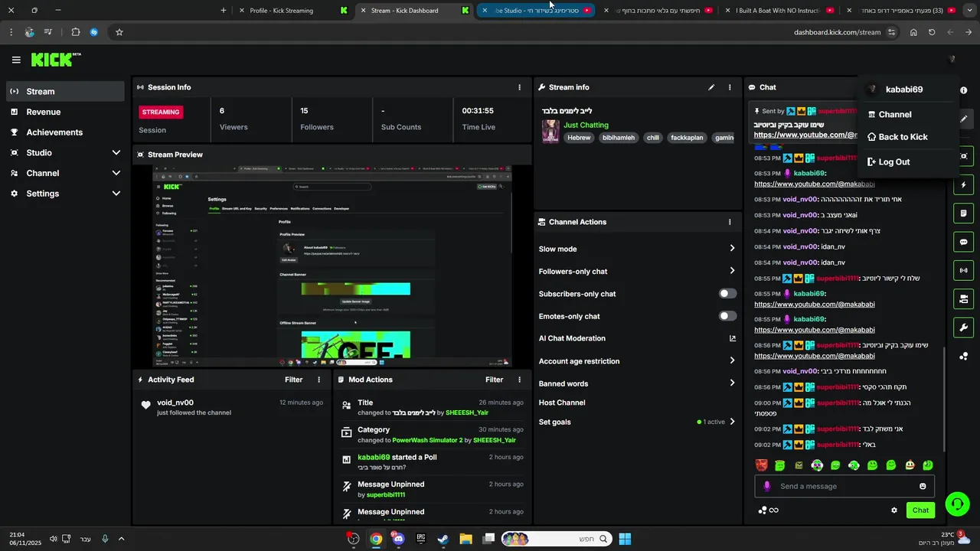The image size is (980, 551).
Task: Open the hamburger menu next to Kick logo
Action: coord(16,60)
